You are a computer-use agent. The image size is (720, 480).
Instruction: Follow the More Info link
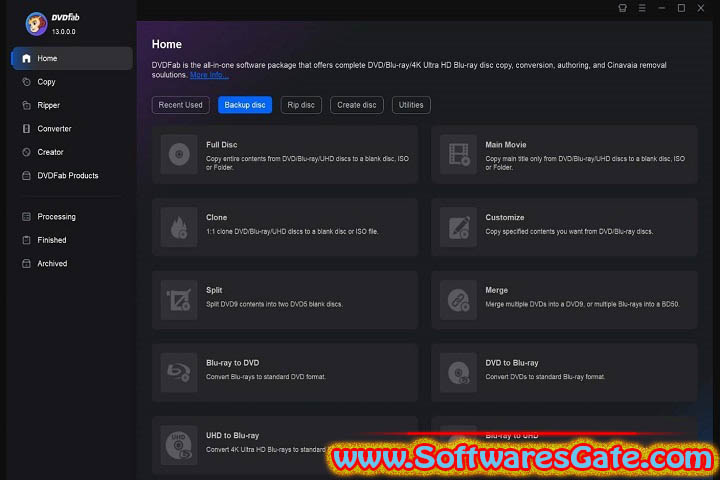tap(209, 75)
